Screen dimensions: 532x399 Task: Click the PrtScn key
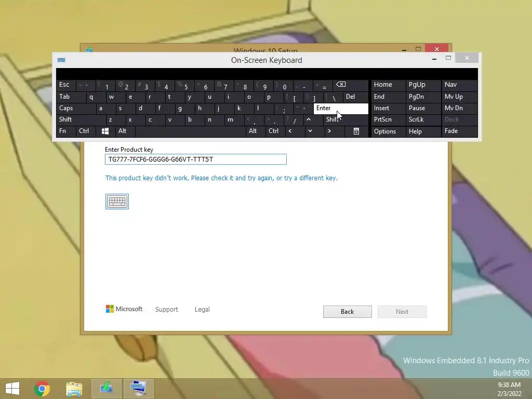click(x=389, y=119)
